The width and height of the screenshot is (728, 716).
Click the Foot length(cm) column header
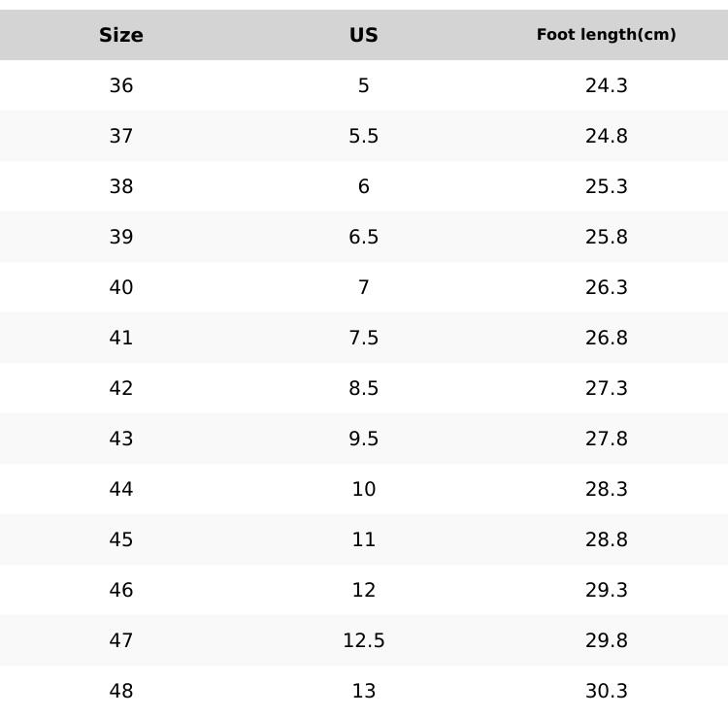[607, 35]
